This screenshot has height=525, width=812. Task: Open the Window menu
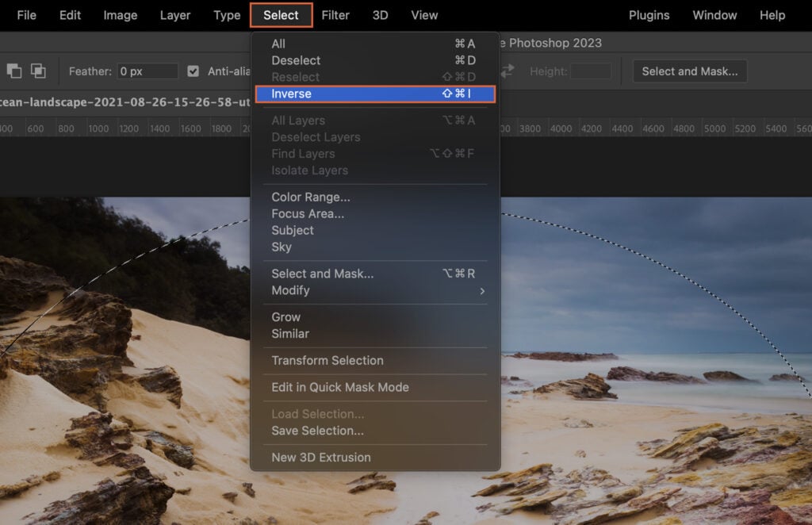click(714, 14)
